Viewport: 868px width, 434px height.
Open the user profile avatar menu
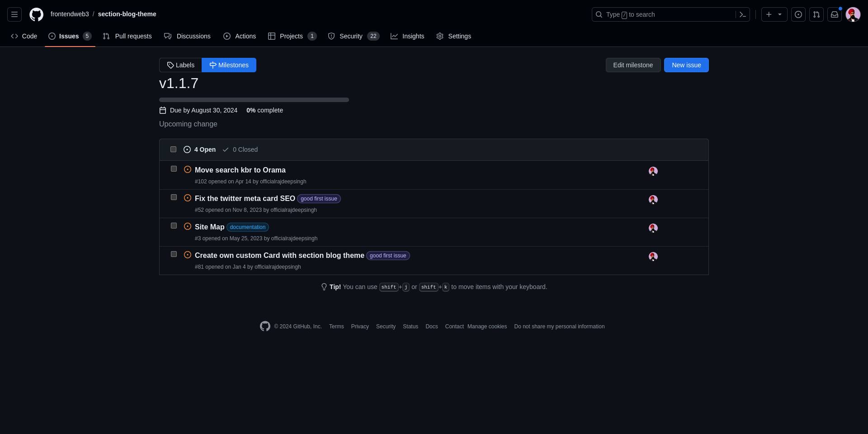point(853,14)
